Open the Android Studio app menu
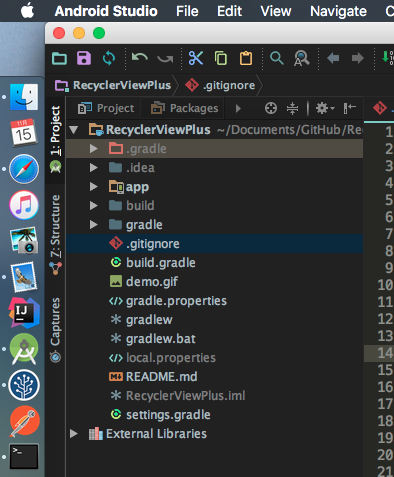394x477 pixels. 106,11
